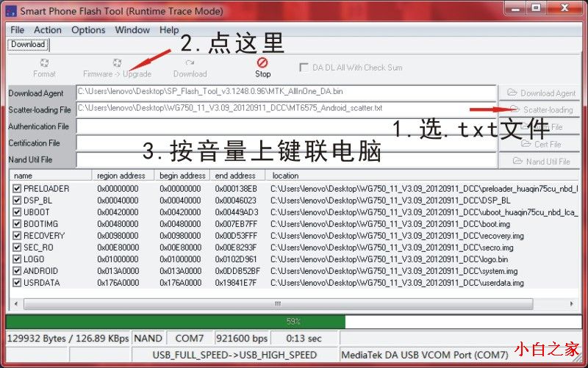Screen dimensions: 588x368
Task: Click the 921600 bps status cell
Action: [242, 339]
